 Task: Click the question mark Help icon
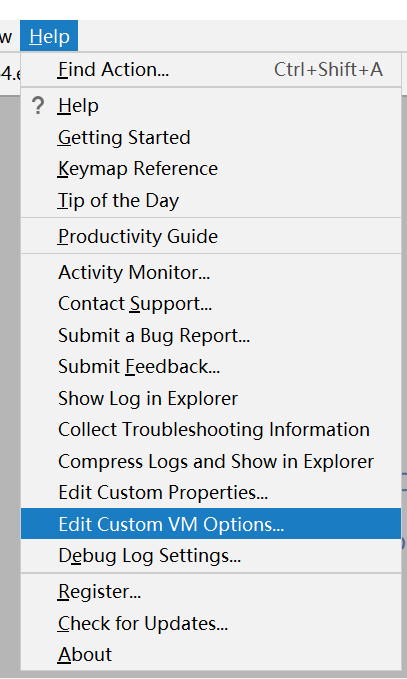pos(38,106)
